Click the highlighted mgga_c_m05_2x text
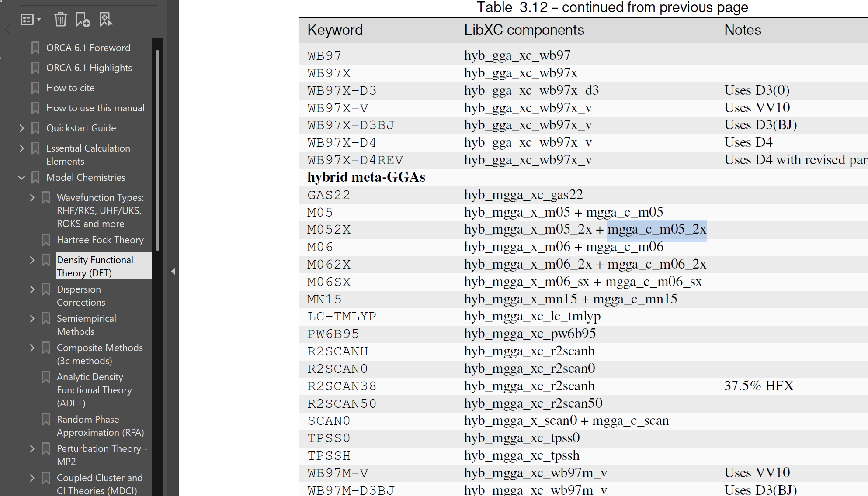 click(657, 230)
